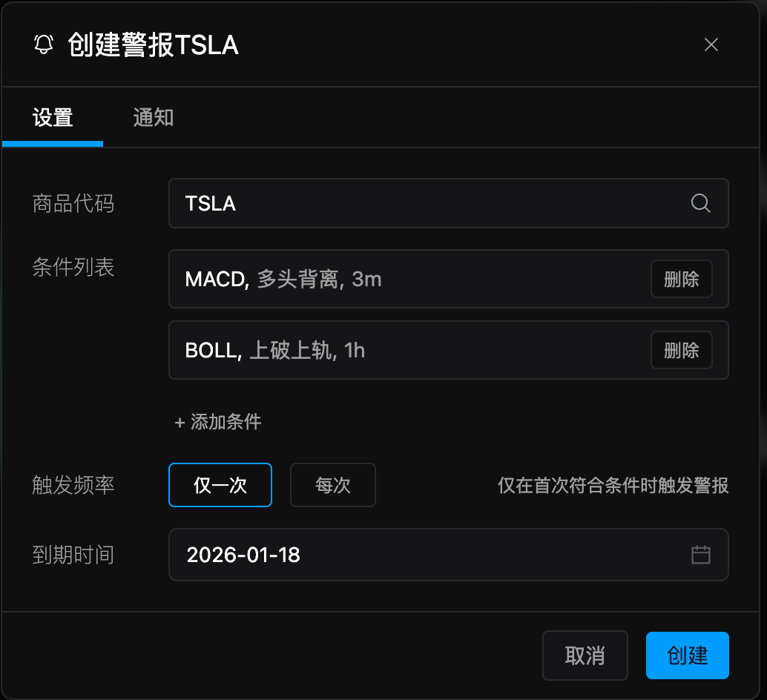Screen dimensions: 767x700
Task: Select 仅一次 trigger frequency
Action: pyautogui.click(x=220, y=484)
